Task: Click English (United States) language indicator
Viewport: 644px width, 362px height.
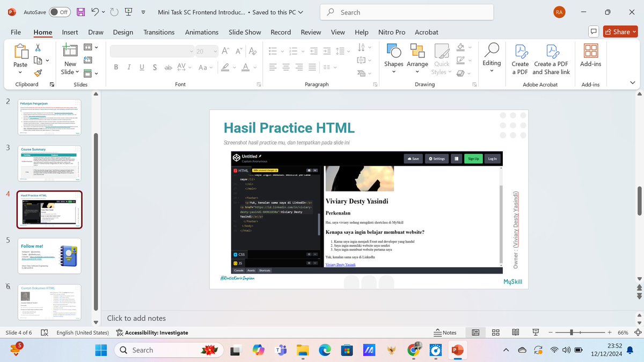Action: 82,333
